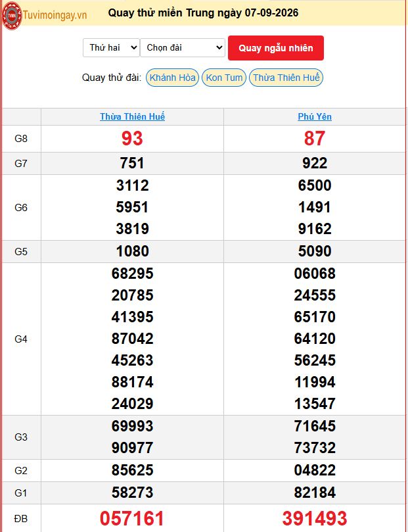Click the G3 number 73732
The image size is (408, 532).
click(315, 448)
